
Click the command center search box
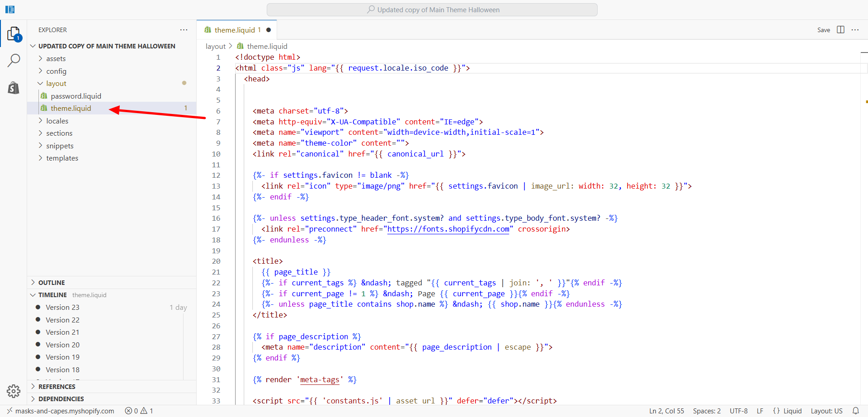[x=432, y=10]
